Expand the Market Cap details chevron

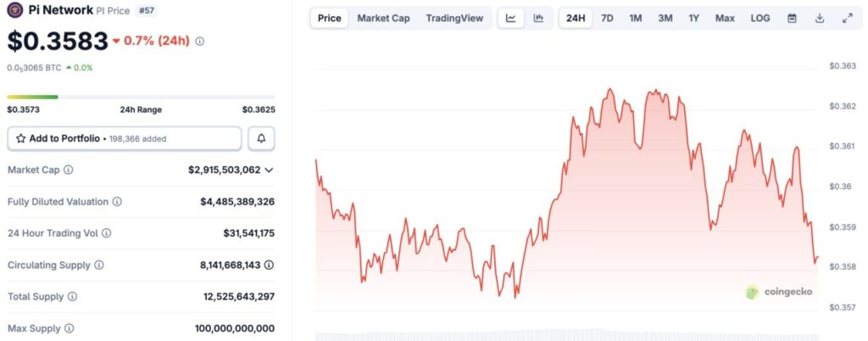pyautogui.click(x=269, y=170)
